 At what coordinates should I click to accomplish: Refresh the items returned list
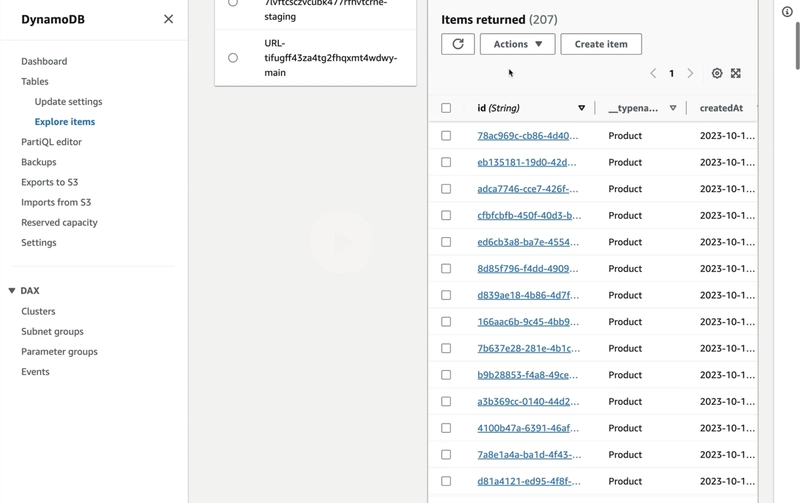click(458, 44)
